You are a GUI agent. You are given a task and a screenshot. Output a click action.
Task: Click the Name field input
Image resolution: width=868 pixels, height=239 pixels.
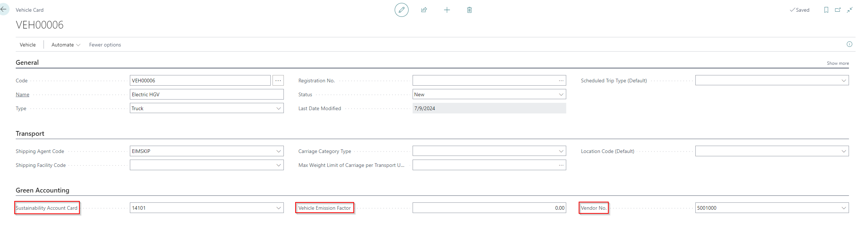coord(206,94)
